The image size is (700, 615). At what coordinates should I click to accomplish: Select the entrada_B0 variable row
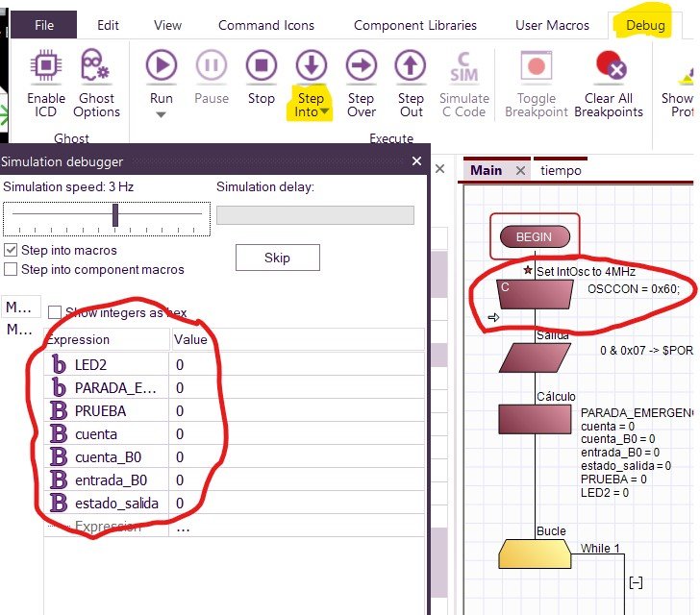(235, 480)
